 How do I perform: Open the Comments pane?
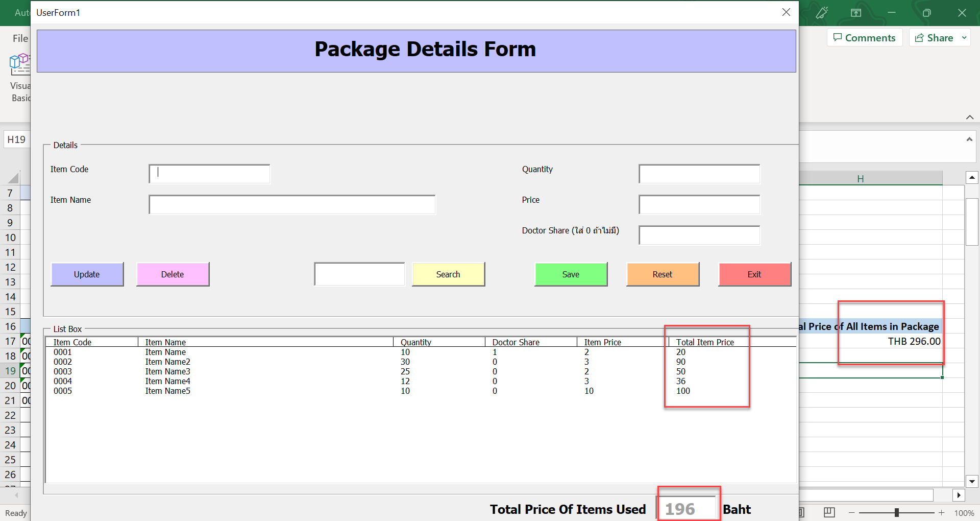[865, 37]
